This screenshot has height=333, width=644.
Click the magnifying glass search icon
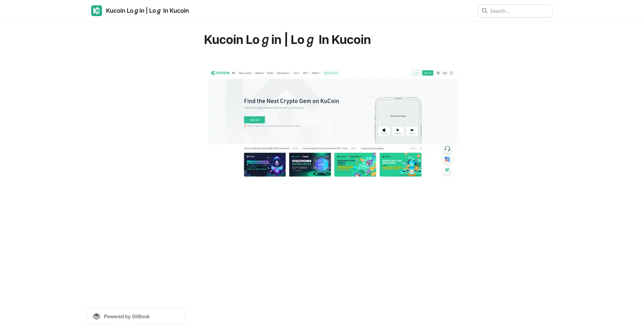[x=485, y=11]
